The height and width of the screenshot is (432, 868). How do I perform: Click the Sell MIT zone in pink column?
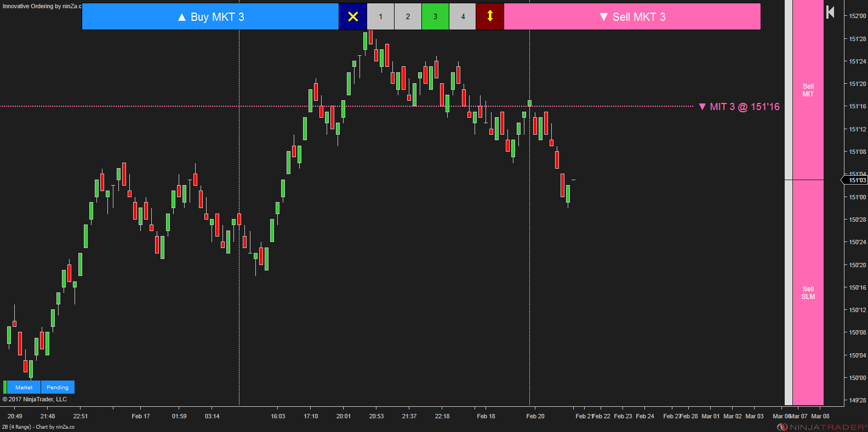(x=808, y=90)
